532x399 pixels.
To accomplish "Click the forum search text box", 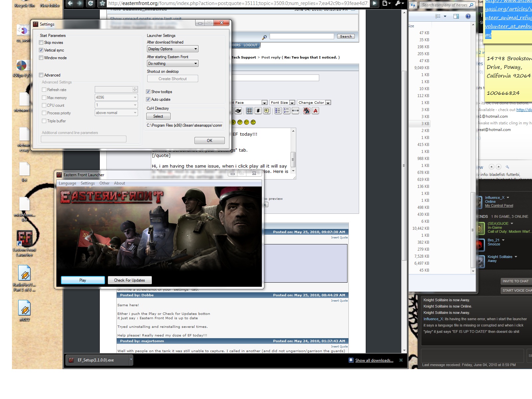I will [x=302, y=36].
